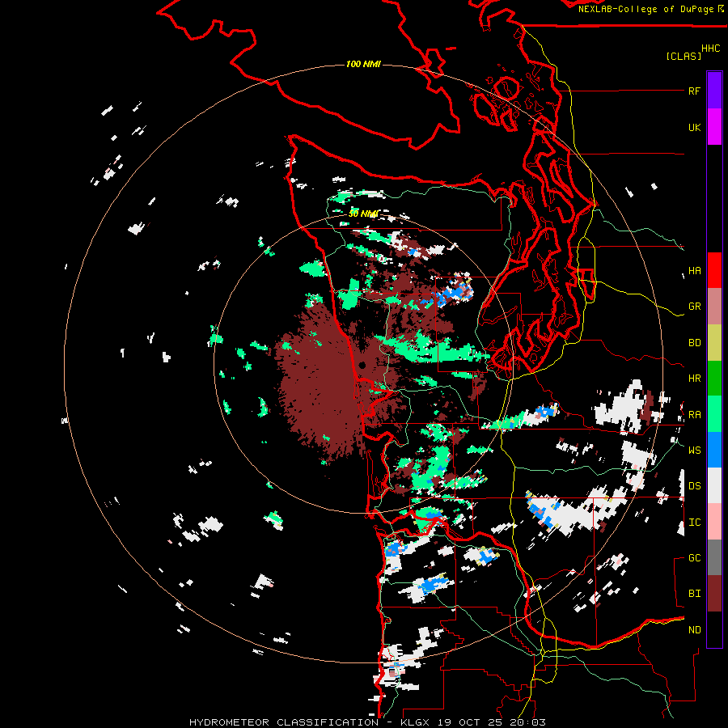Select the gray GC legend swatch
728x728 pixels.
[x=714, y=557]
